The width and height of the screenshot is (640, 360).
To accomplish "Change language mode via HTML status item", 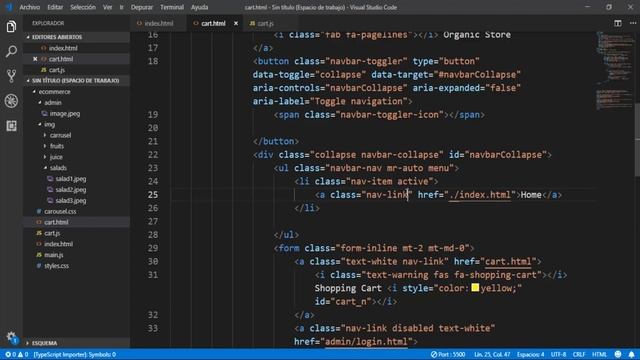I will click(x=599, y=354).
